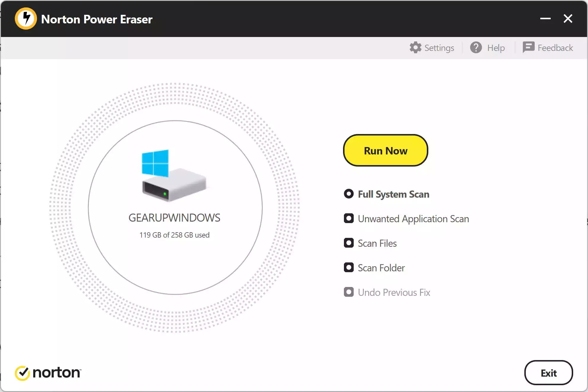Open Settings using the gear icon

416,47
